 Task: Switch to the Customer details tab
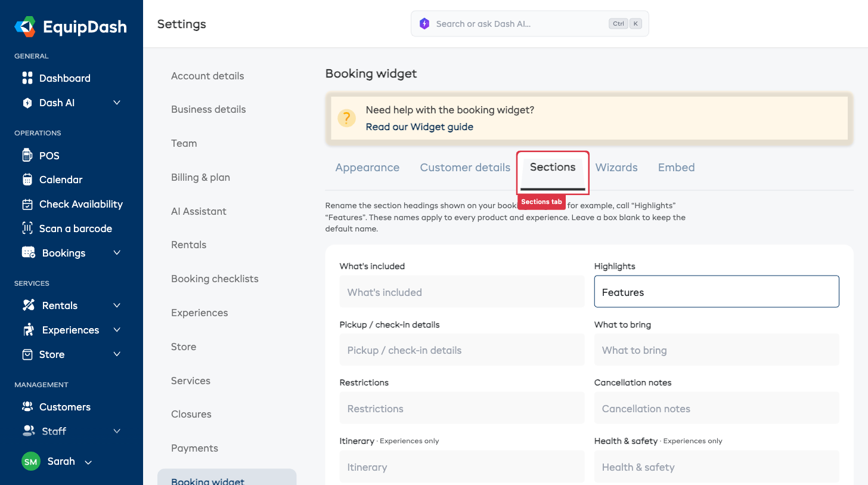(465, 168)
